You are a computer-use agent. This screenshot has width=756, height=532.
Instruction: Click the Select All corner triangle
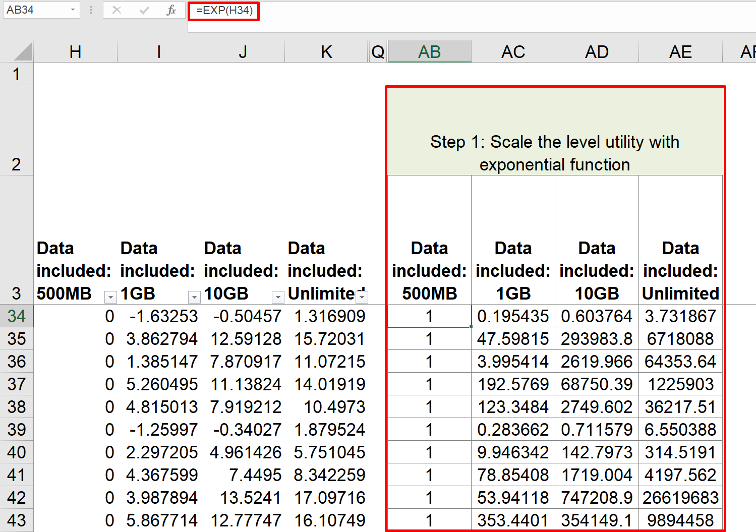(x=23, y=52)
